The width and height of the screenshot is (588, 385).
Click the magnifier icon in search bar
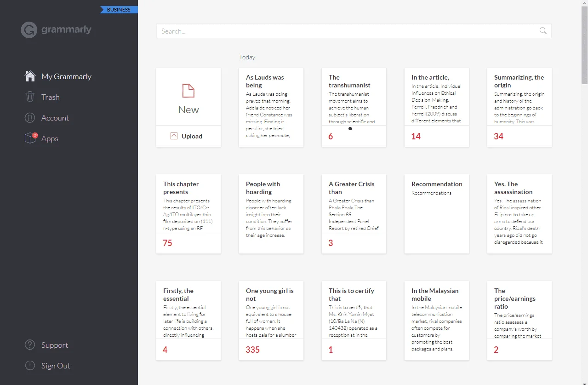[x=543, y=31]
